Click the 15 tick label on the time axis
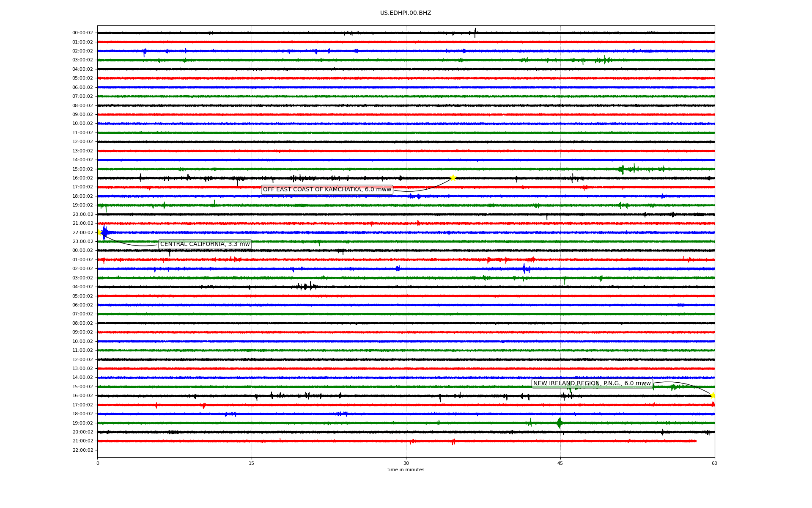 (252, 463)
